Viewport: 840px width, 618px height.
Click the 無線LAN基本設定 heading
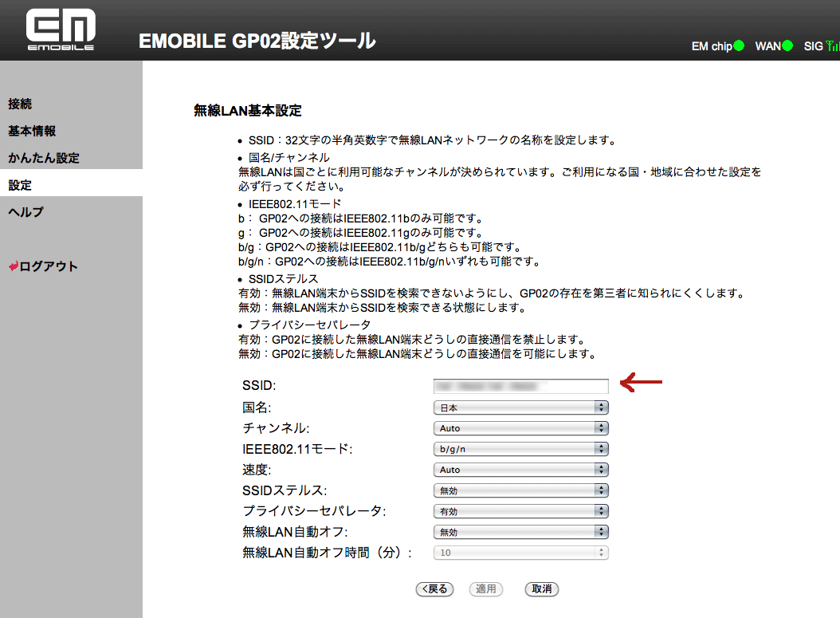pos(248,110)
